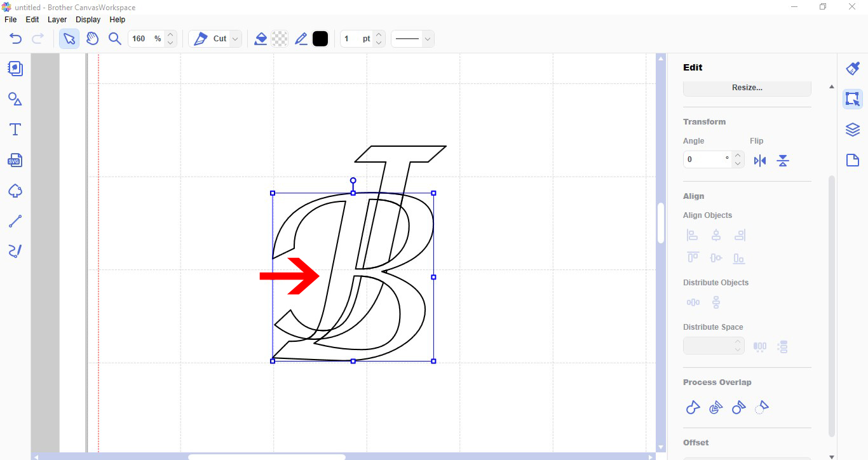Image resolution: width=868 pixels, height=460 pixels.
Task: Open the project pages panel icon
Action: [15, 69]
